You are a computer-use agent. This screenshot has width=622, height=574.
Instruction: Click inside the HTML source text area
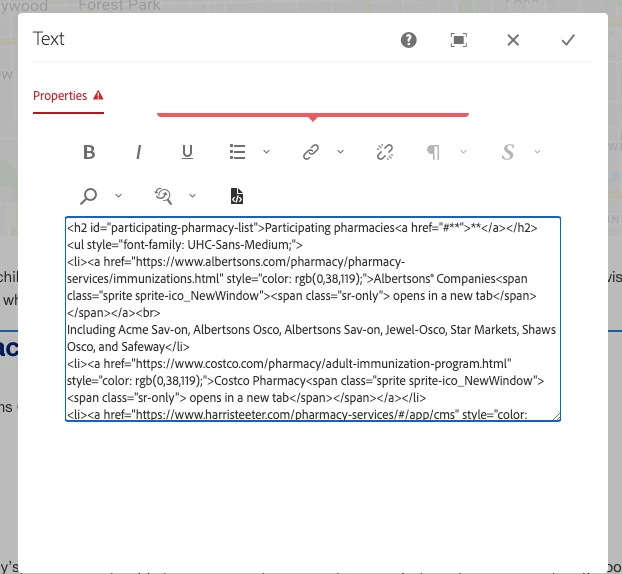coord(313,319)
